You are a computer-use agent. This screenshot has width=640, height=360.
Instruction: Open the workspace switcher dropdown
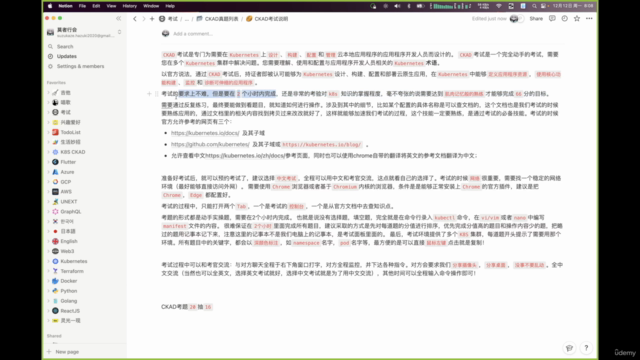click(119, 32)
